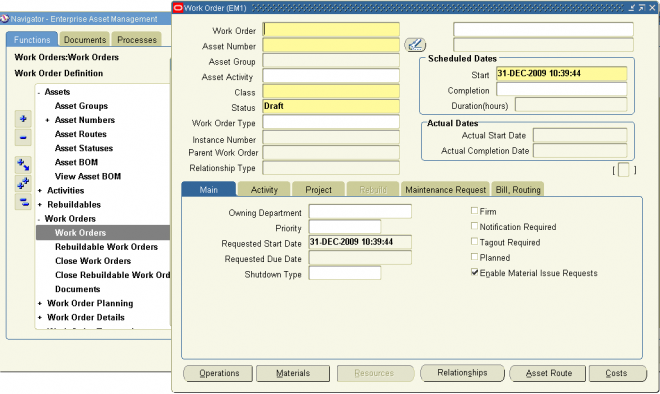This screenshot has width=660, height=394.
Task: Tick the Firm checkbox
Action: coord(474,211)
